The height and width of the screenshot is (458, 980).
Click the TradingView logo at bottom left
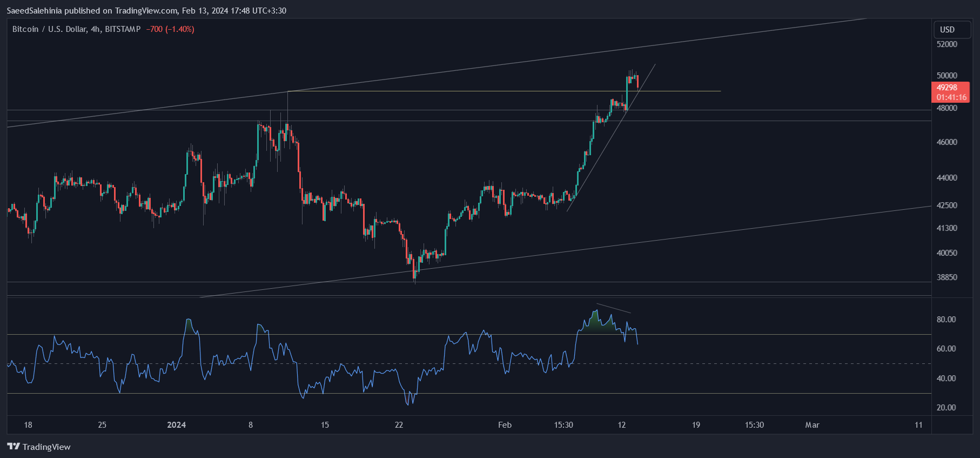tap(39, 447)
